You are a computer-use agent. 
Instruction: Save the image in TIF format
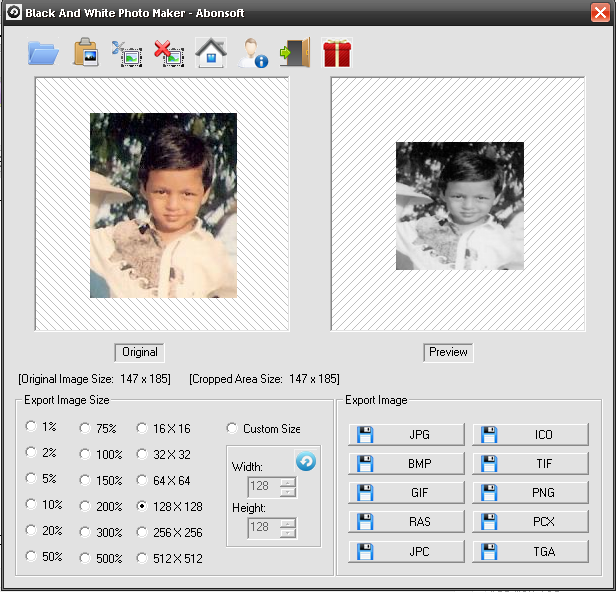pos(530,464)
